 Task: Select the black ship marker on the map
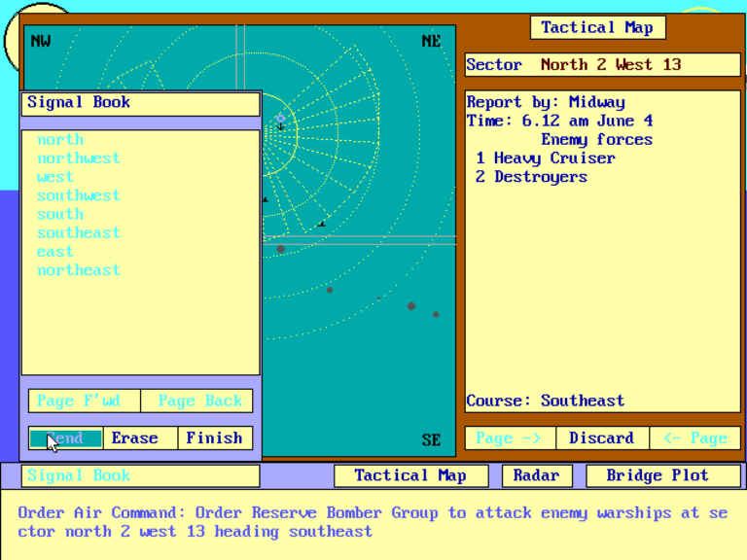322,224
